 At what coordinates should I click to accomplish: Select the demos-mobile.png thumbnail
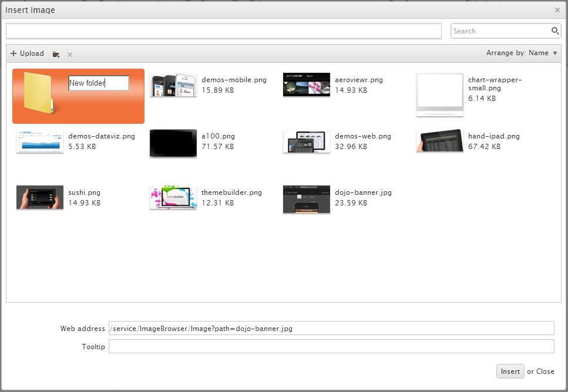click(x=173, y=85)
